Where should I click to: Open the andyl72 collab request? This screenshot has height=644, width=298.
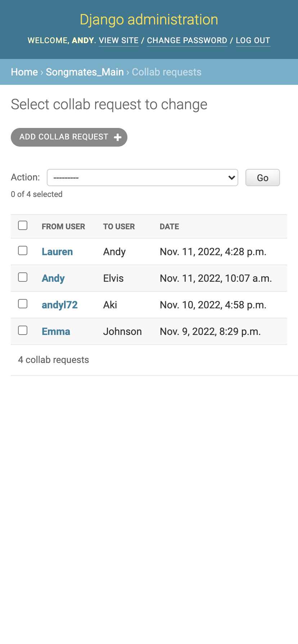pos(60,305)
